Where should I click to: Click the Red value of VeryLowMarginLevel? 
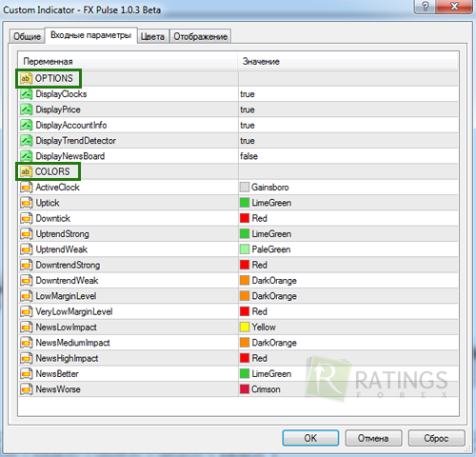(260, 311)
